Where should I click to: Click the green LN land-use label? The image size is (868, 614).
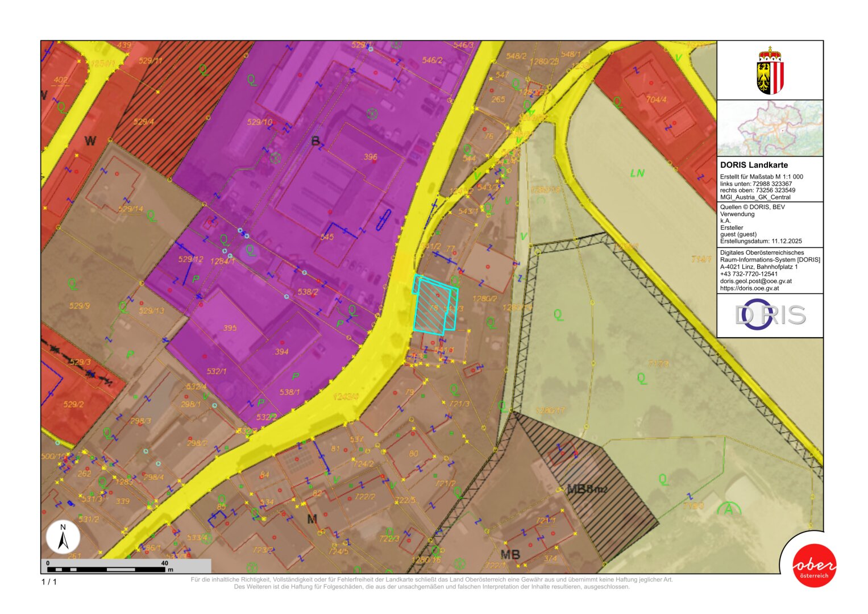point(637,173)
